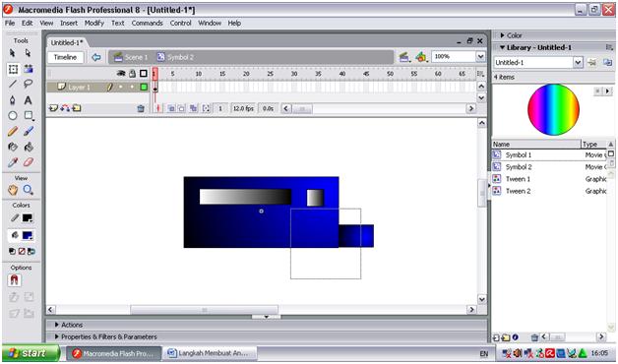The image size is (618, 364).
Task: Select the Lasso tool
Action: (x=28, y=84)
